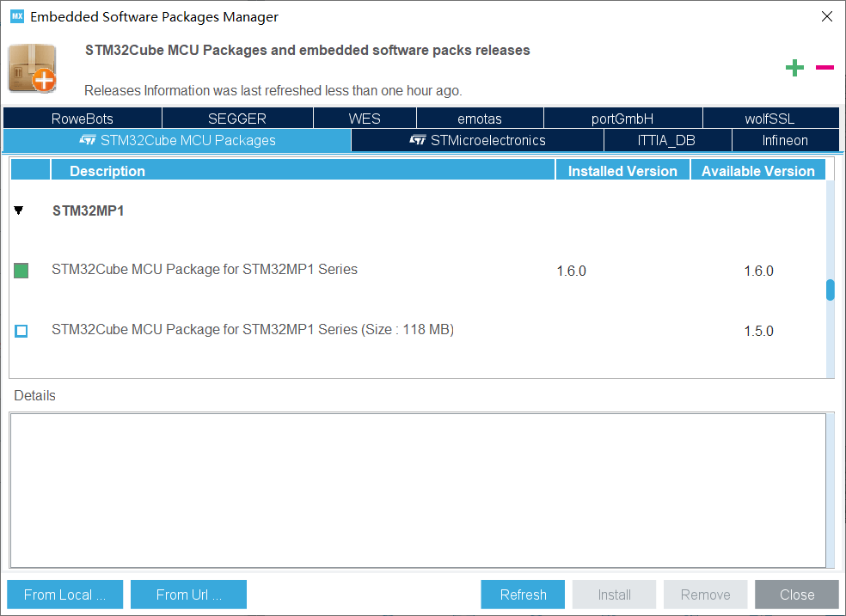Switch to the SEGGER tab
846x616 pixels.
(x=237, y=118)
